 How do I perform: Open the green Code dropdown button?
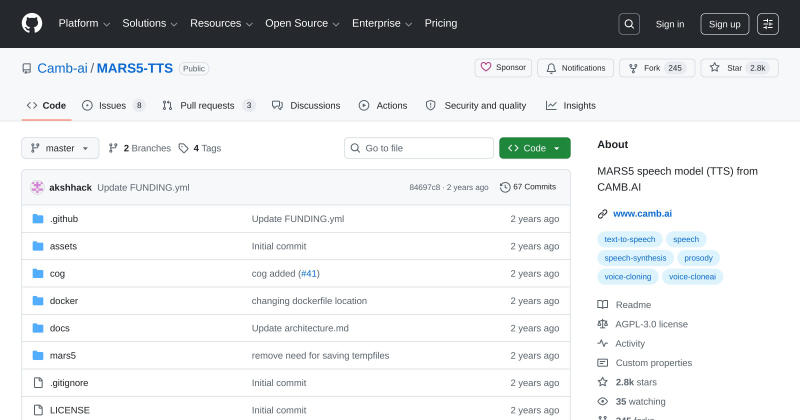click(x=535, y=148)
